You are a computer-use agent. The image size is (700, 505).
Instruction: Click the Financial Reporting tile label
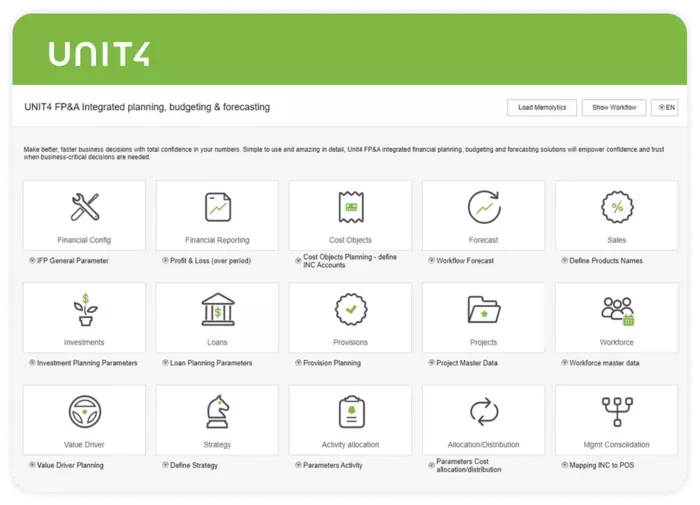point(217,240)
